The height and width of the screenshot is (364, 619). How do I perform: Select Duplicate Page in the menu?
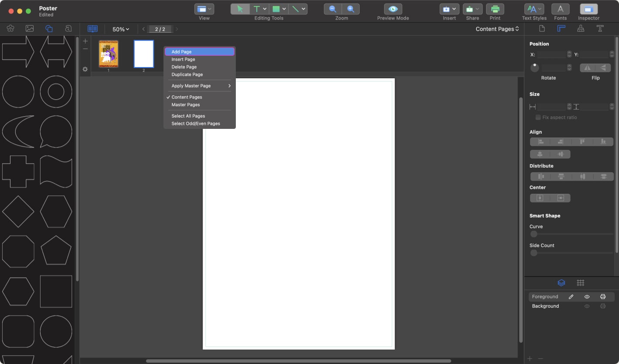point(187,74)
